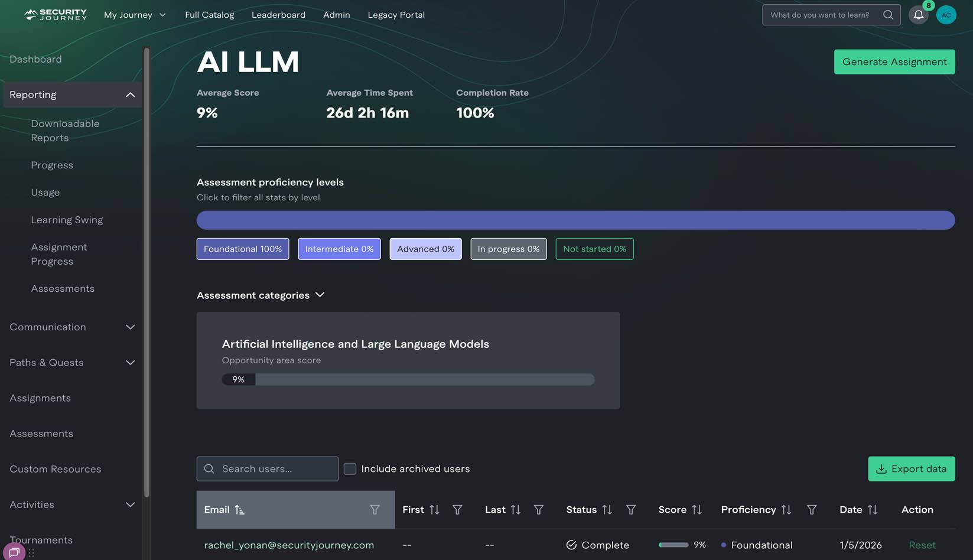Open the chat widget icon

point(14,552)
